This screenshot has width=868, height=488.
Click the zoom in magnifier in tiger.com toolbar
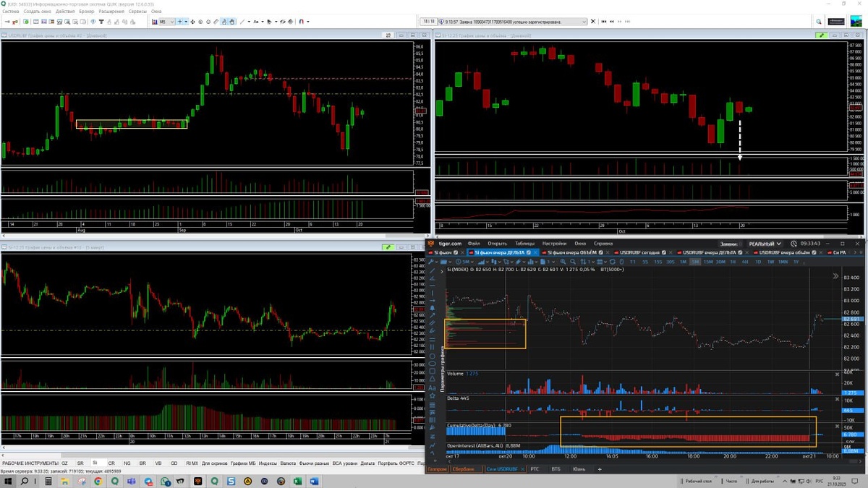click(563, 261)
